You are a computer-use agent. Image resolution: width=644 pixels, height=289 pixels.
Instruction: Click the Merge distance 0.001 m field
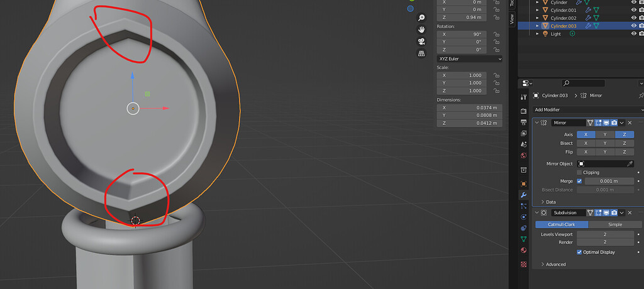(x=609, y=181)
